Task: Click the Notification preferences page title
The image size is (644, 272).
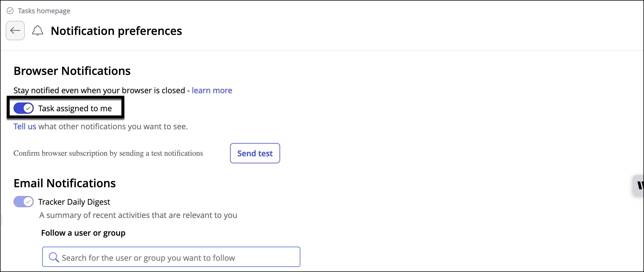Action: tap(116, 31)
